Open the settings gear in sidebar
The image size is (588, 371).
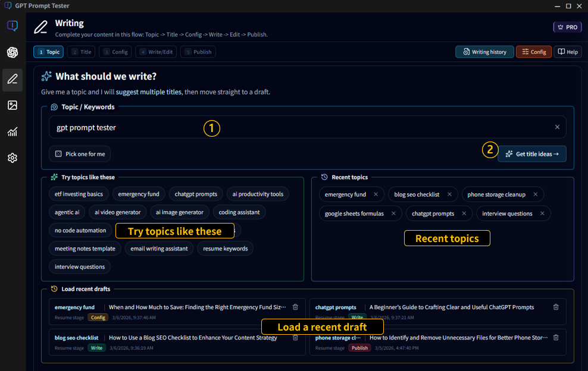tap(12, 158)
